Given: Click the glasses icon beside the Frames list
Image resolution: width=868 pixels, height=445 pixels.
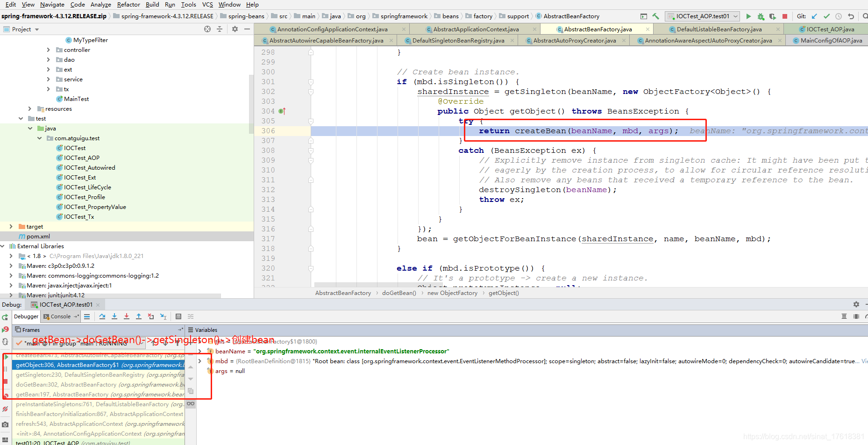Looking at the screenshot, I should pos(191,403).
